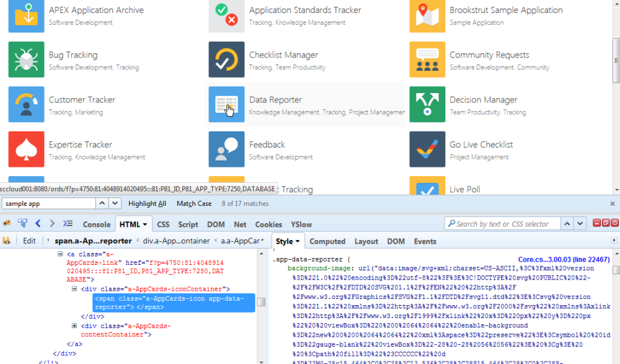Open the Style dropdown in Firebug
This screenshot has width=620, height=364.
[x=287, y=241]
